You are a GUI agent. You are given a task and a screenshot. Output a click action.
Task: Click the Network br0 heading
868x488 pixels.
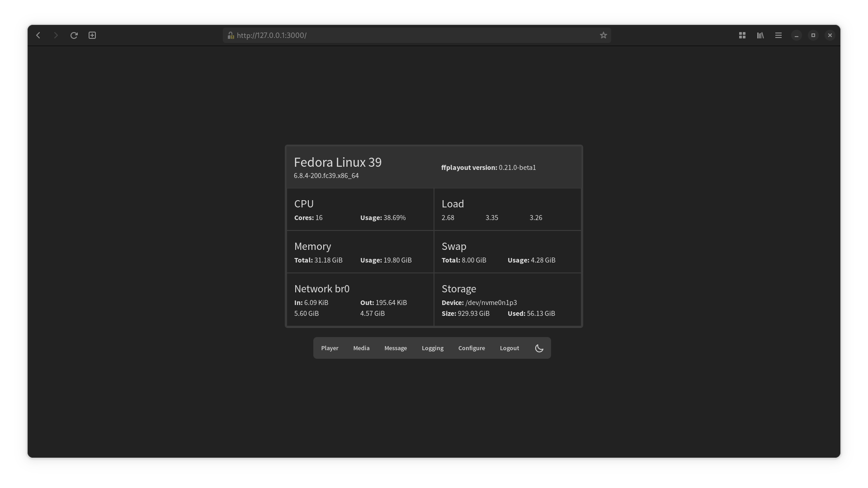point(322,289)
